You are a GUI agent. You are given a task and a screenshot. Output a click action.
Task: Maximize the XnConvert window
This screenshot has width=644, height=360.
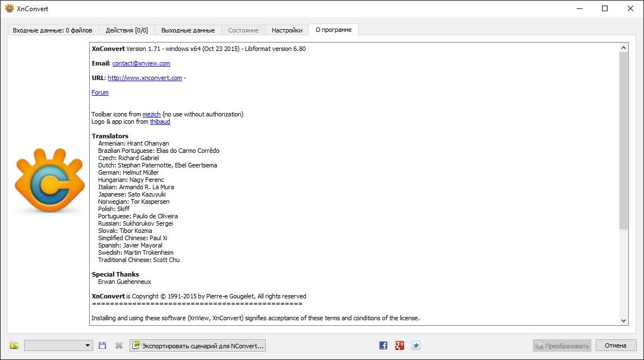605,8
